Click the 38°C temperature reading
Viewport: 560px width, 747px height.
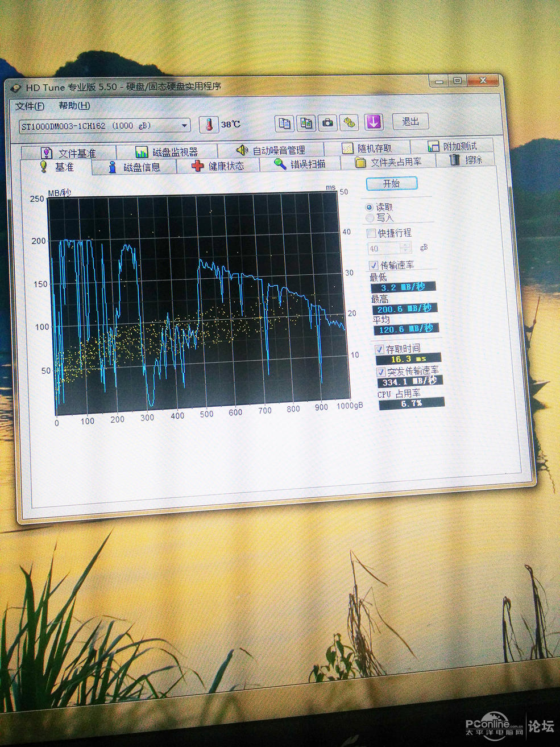pos(231,124)
